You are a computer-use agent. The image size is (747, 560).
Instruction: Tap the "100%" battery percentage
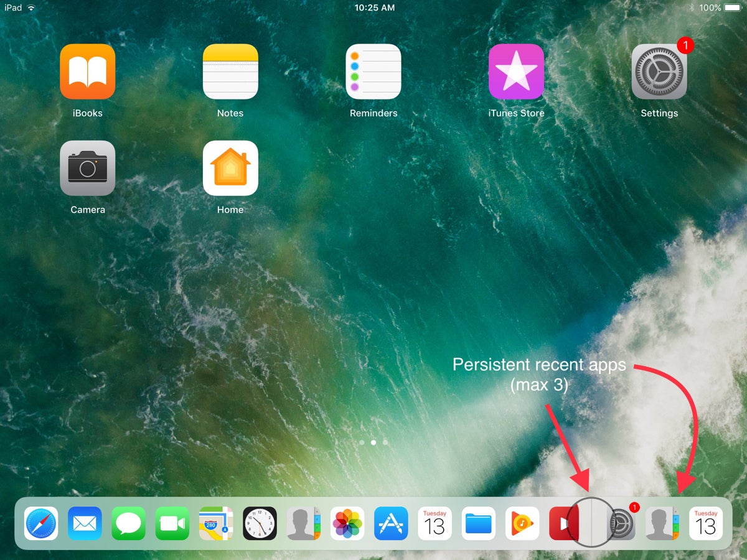(x=710, y=7)
